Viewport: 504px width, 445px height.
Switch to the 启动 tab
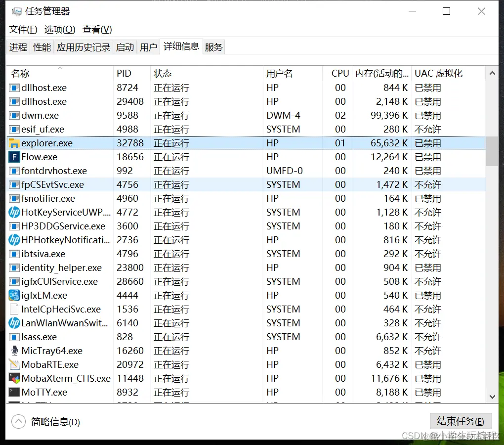(x=125, y=47)
